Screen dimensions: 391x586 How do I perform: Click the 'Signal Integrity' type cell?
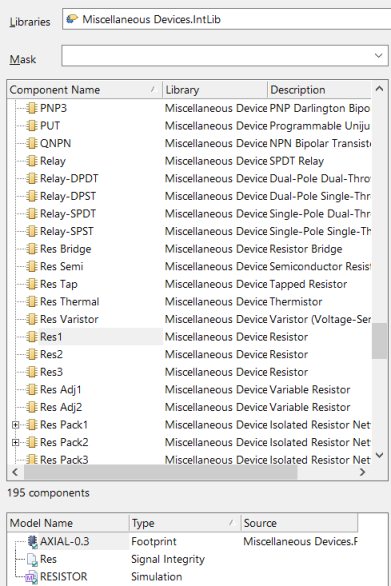[168, 559]
